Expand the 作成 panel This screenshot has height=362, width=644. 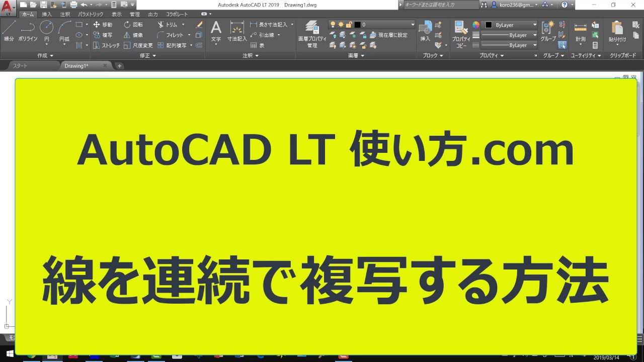tap(45, 55)
